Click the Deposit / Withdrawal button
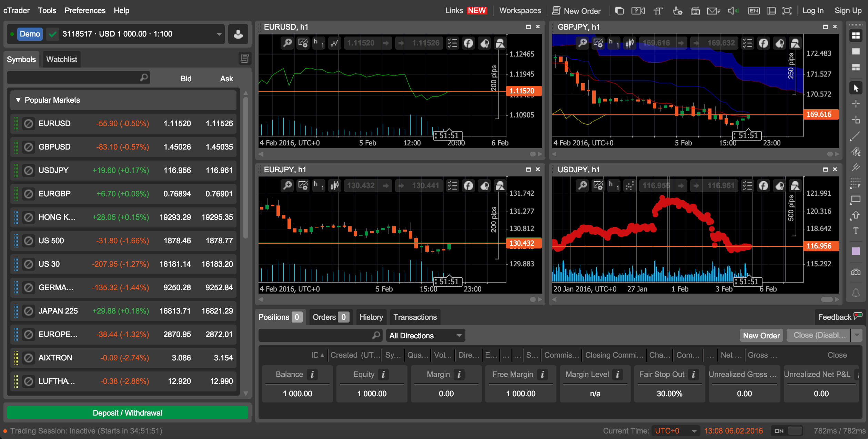This screenshot has width=868, height=439. 127,413
